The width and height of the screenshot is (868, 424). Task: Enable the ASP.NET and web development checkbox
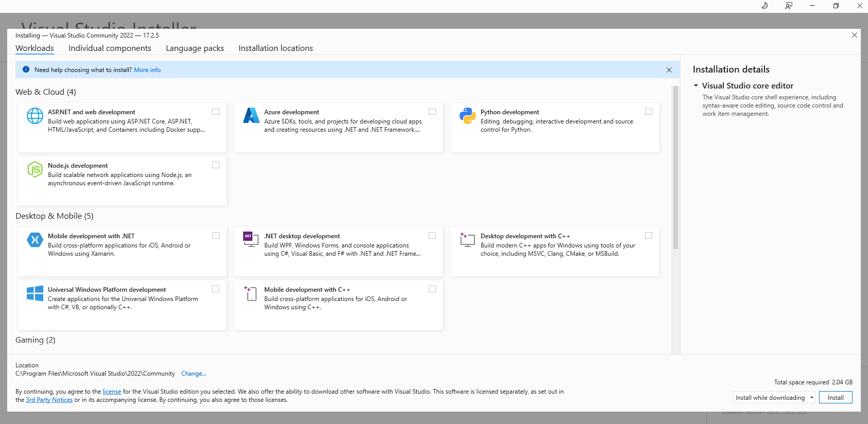(216, 112)
